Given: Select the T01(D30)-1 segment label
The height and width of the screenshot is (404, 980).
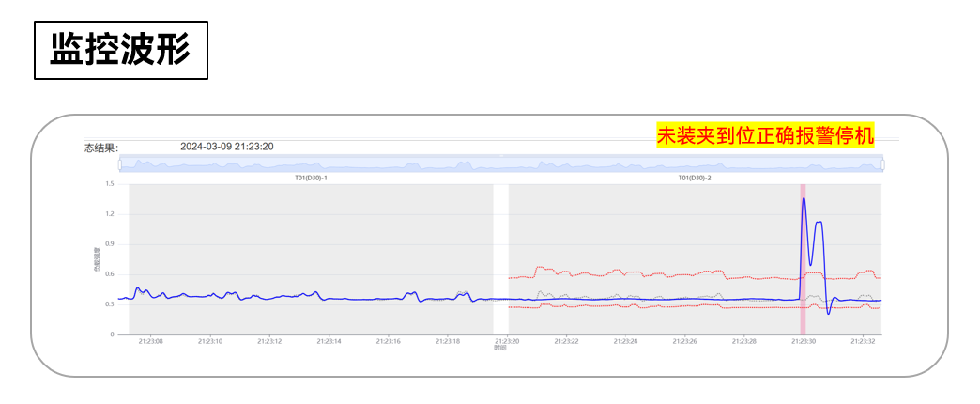Looking at the screenshot, I should click(312, 179).
